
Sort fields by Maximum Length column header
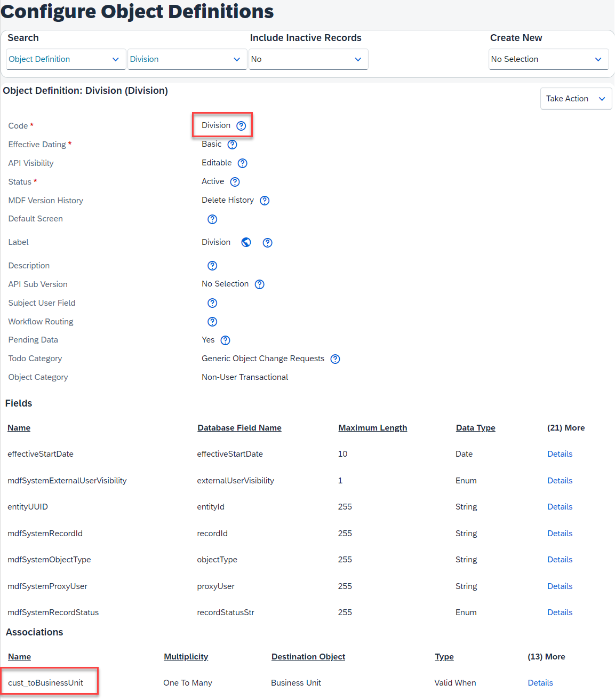click(373, 428)
